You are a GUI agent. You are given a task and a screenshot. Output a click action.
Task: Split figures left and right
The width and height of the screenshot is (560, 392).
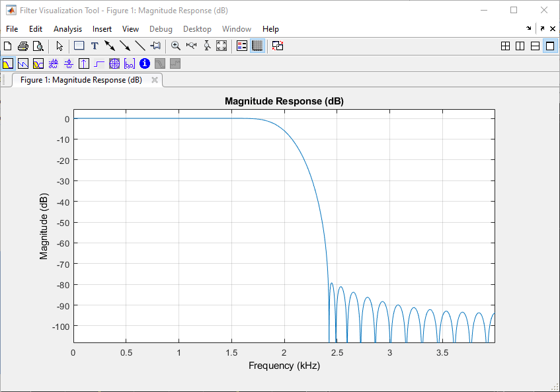coord(520,46)
